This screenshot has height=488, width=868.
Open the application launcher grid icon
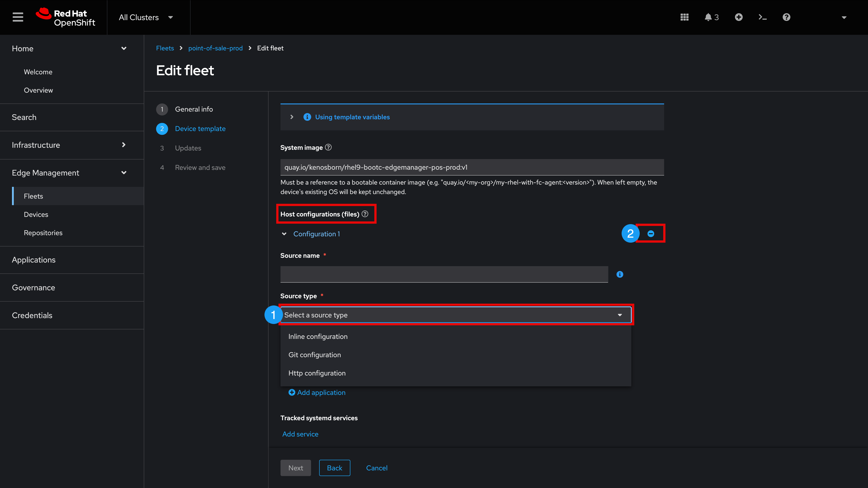coord(684,17)
